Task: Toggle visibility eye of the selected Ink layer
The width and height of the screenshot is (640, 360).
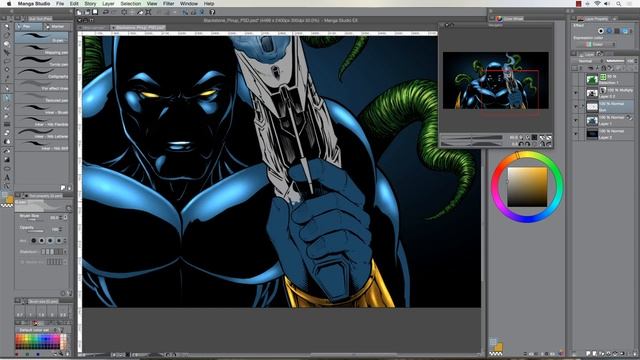Action: click(x=576, y=107)
